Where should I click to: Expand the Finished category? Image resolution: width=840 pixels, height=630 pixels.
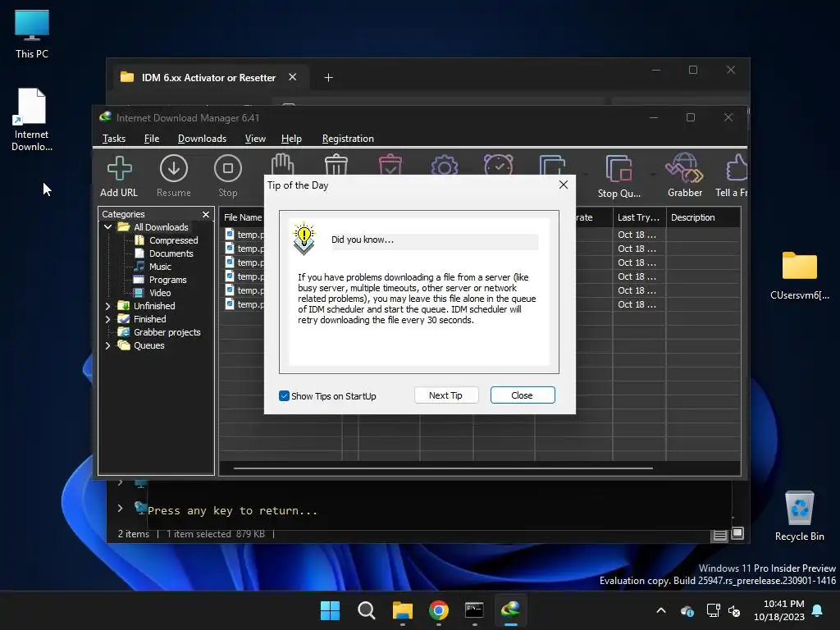coord(107,319)
